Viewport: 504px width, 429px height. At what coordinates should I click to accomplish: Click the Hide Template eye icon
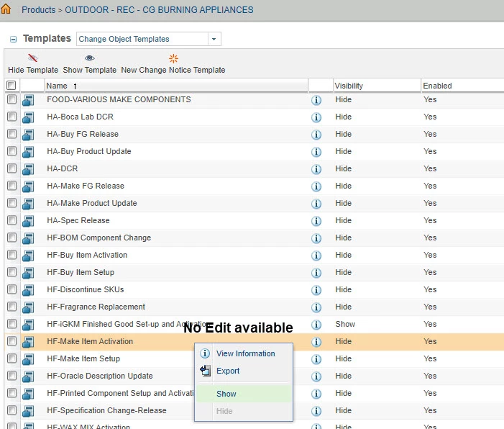click(33, 58)
